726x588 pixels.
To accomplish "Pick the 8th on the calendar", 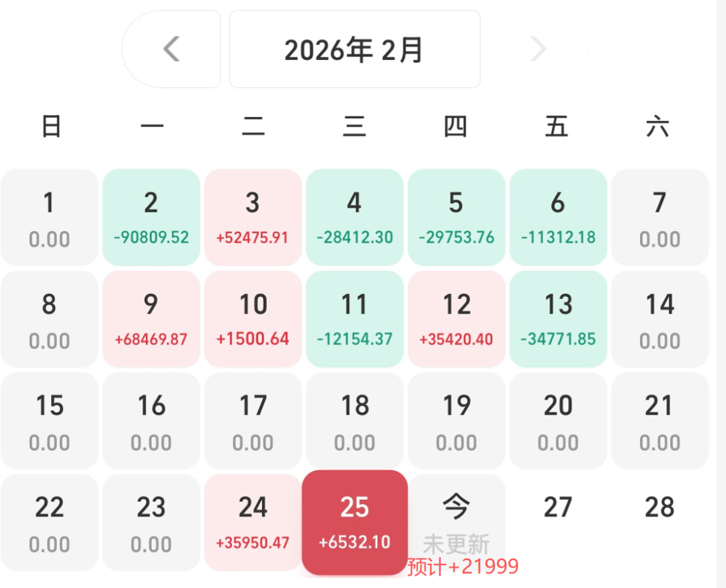I will 50,319.
